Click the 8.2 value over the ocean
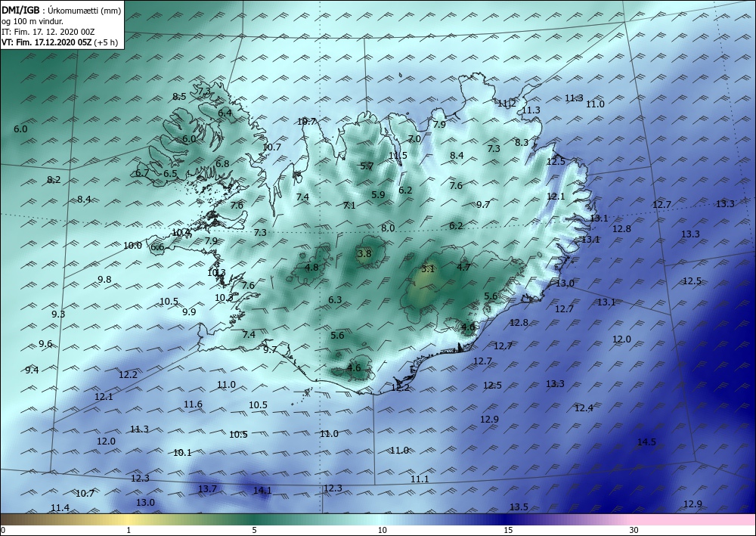Screen dimensions: 756x536 pyautogui.click(x=54, y=180)
